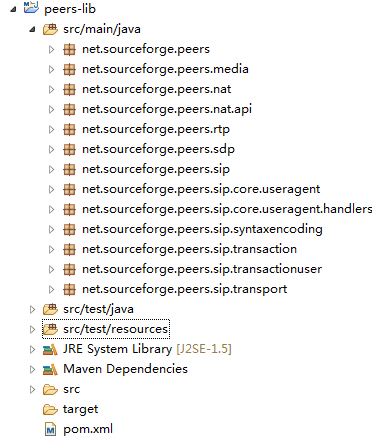
Task: Select net.sourceforge.peers.sip.core.useragent label
Action: click(x=201, y=190)
